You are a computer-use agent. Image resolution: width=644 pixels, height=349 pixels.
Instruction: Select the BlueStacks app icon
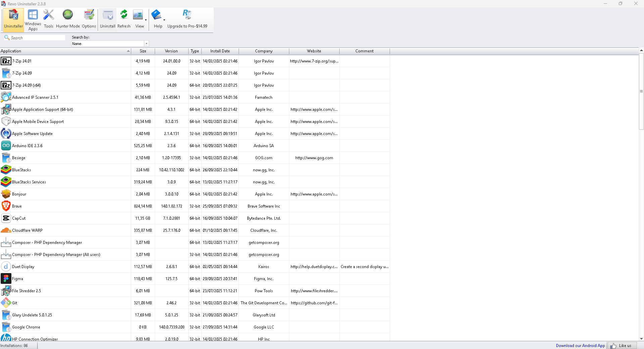(x=6, y=170)
